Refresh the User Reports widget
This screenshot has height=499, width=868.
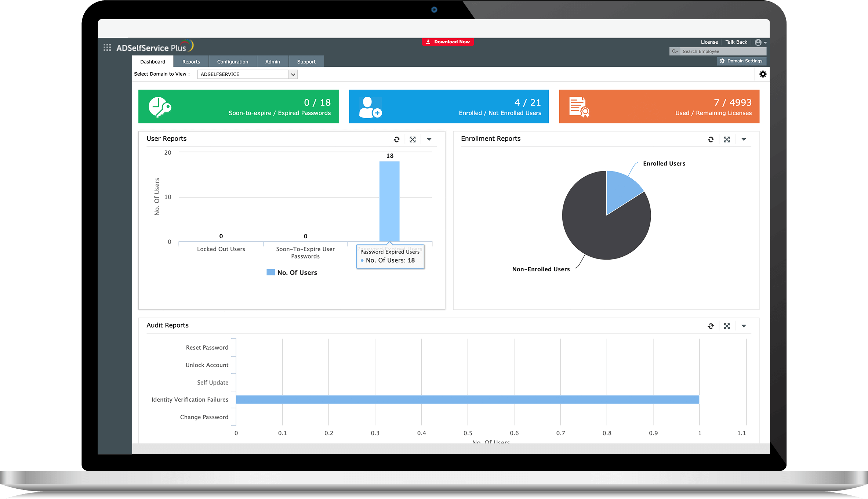(396, 140)
